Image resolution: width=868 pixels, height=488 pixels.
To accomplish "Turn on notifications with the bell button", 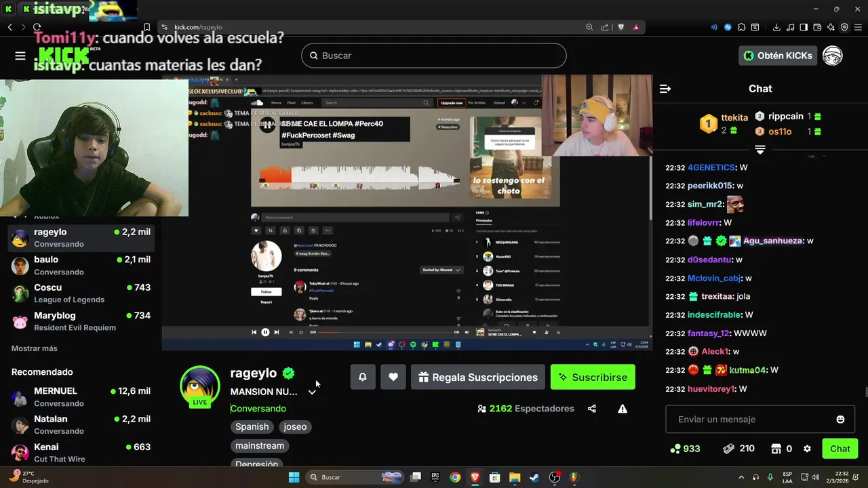I will [363, 378].
